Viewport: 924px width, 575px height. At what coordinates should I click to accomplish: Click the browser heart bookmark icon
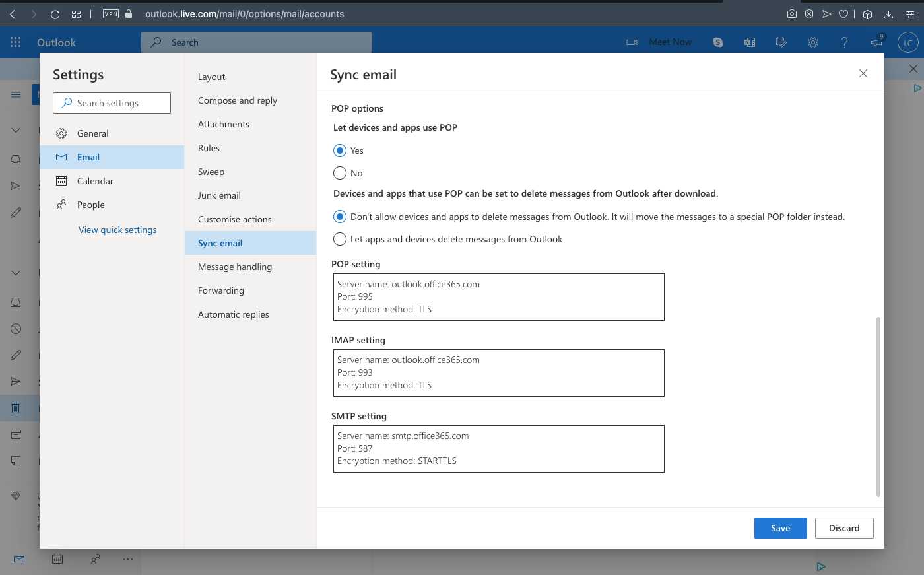(843, 14)
